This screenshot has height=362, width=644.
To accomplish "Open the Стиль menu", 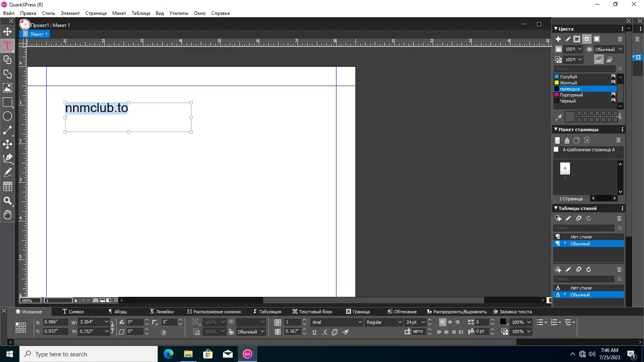I will [x=49, y=13].
